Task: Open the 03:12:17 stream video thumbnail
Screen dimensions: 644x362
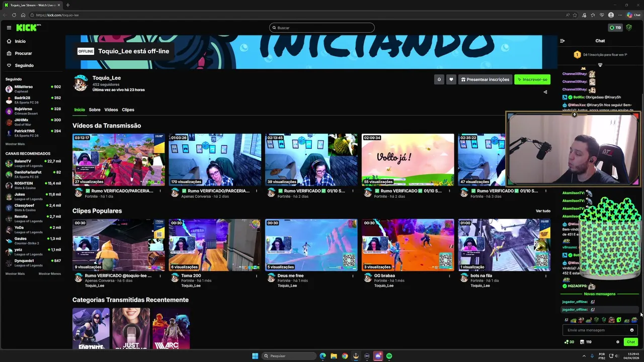Action: click(119, 159)
